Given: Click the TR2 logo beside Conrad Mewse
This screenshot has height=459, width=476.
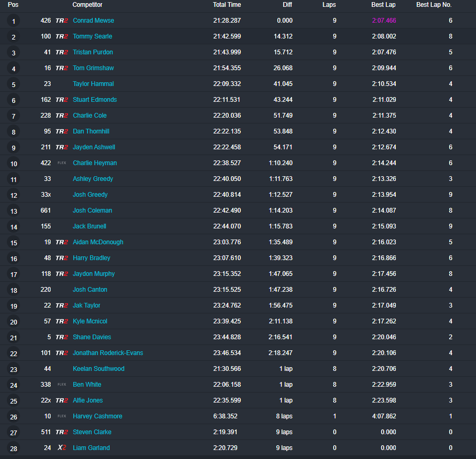Looking at the screenshot, I should tap(62, 21).
